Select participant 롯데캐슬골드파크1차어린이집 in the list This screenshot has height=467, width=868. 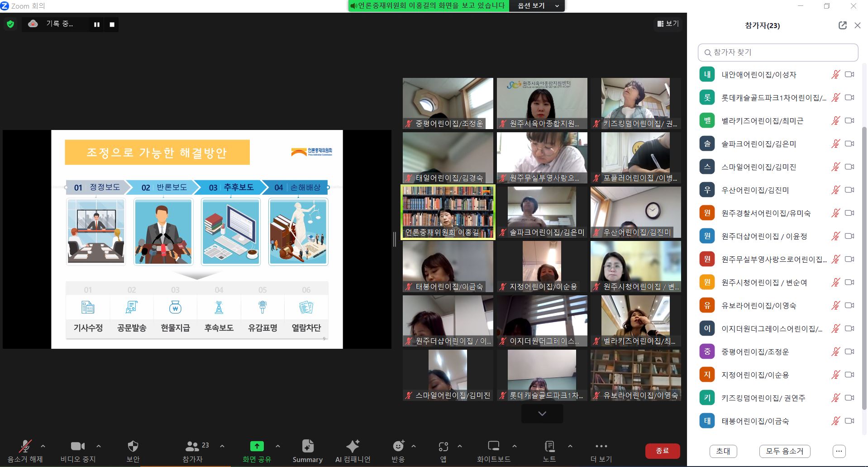click(x=777, y=97)
